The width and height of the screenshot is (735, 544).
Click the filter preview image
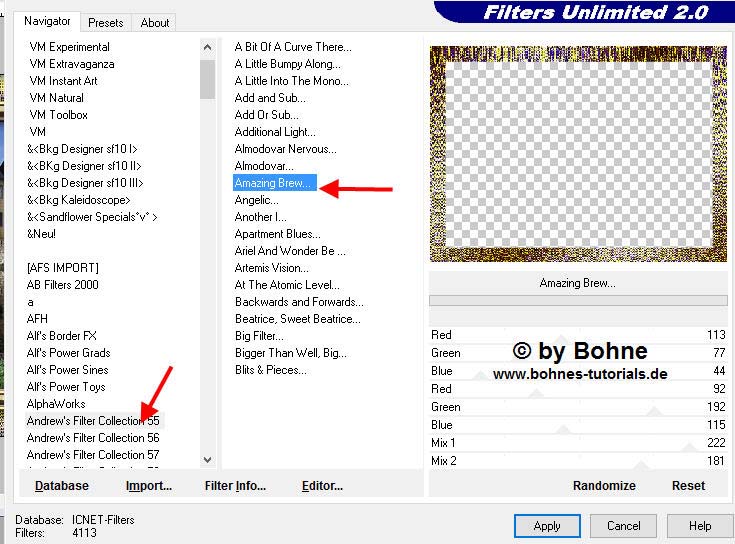click(x=578, y=154)
